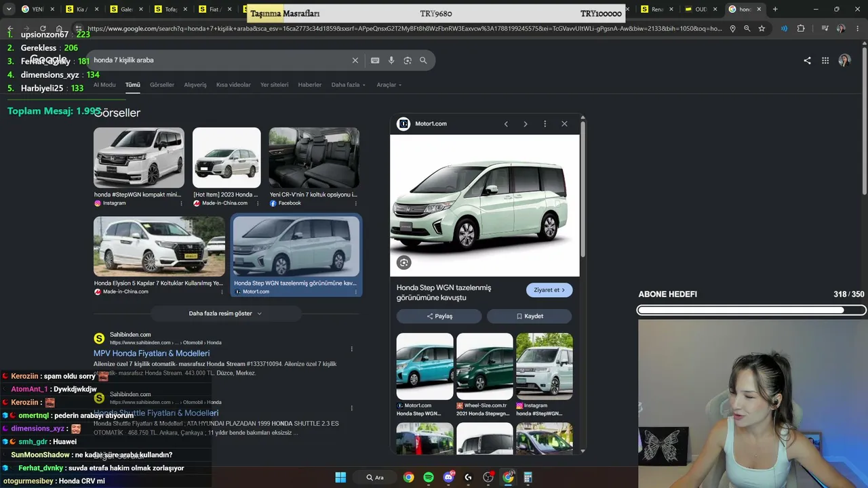Screen dimensions: 868x488
Task: Open the 2023 Honda Made-in-China thumbnail
Action: pos(226,158)
